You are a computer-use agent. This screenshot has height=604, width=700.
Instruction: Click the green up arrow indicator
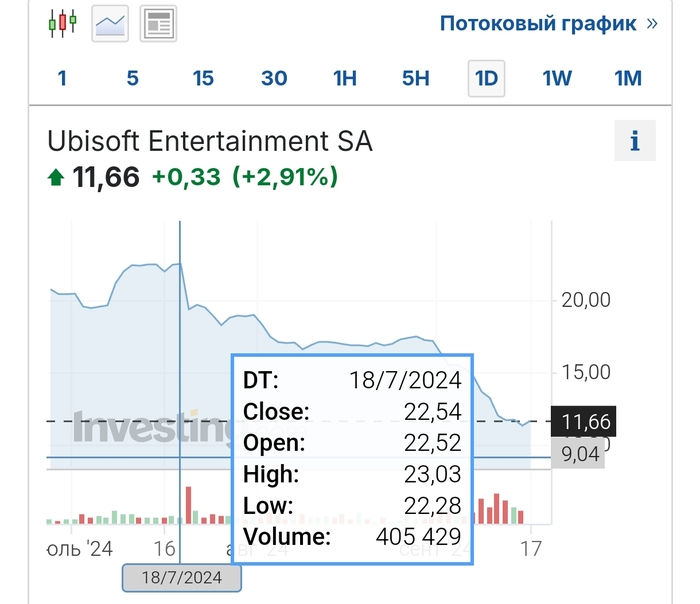point(56,178)
